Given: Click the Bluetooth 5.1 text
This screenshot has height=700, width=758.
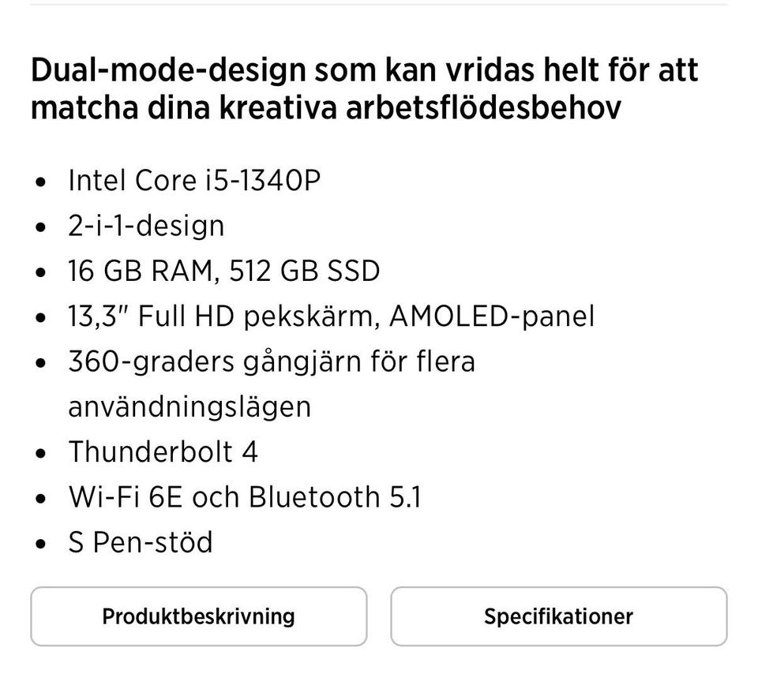Looking at the screenshot, I should coord(335,497).
